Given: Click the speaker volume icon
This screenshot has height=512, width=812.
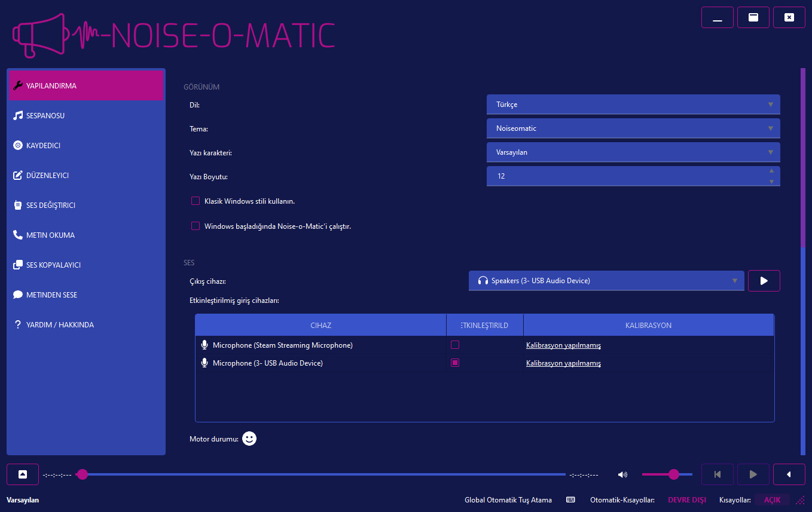Looking at the screenshot, I should click(x=622, y=475).
